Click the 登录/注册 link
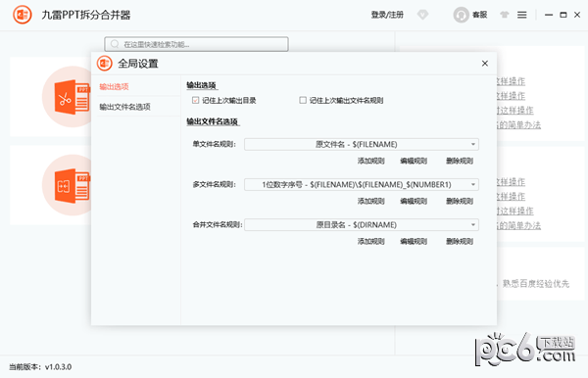This screenshot has height=378, width=588. 387,15
